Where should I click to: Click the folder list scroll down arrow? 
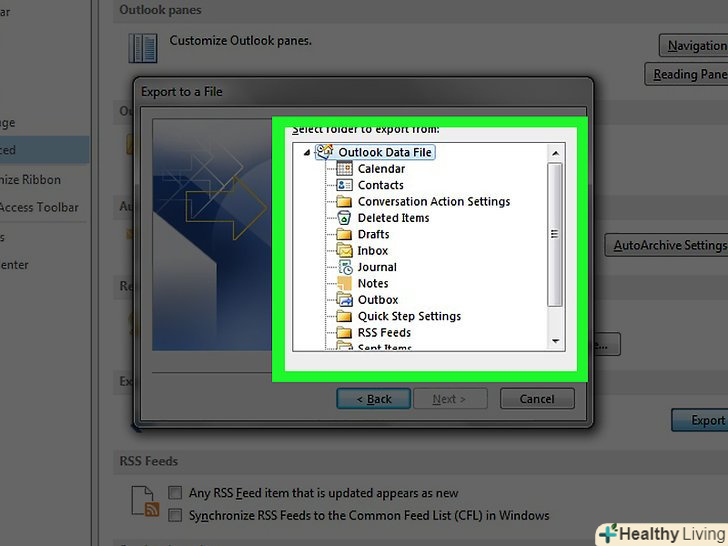coord(555,341)
